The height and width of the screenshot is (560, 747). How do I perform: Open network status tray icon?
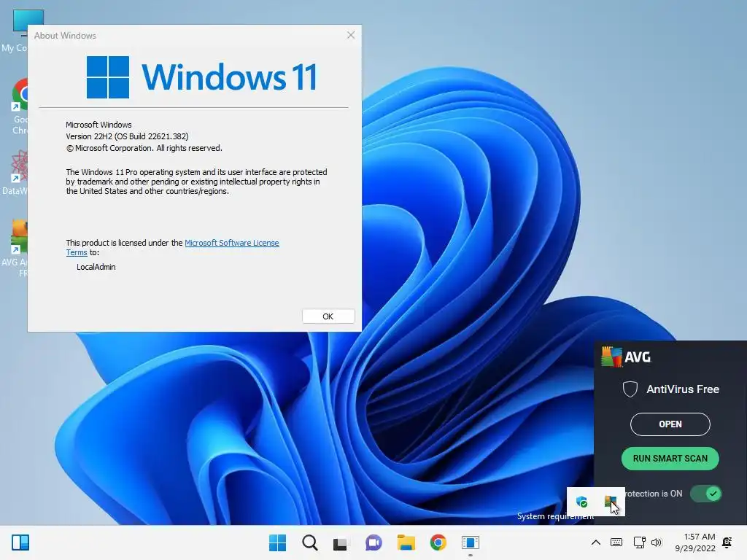coord(639,542)
